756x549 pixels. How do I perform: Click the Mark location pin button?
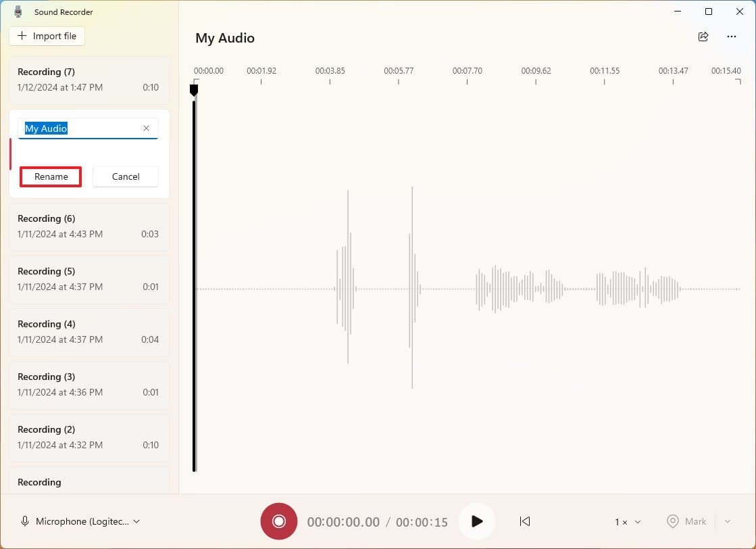click(x=686, y=521)
